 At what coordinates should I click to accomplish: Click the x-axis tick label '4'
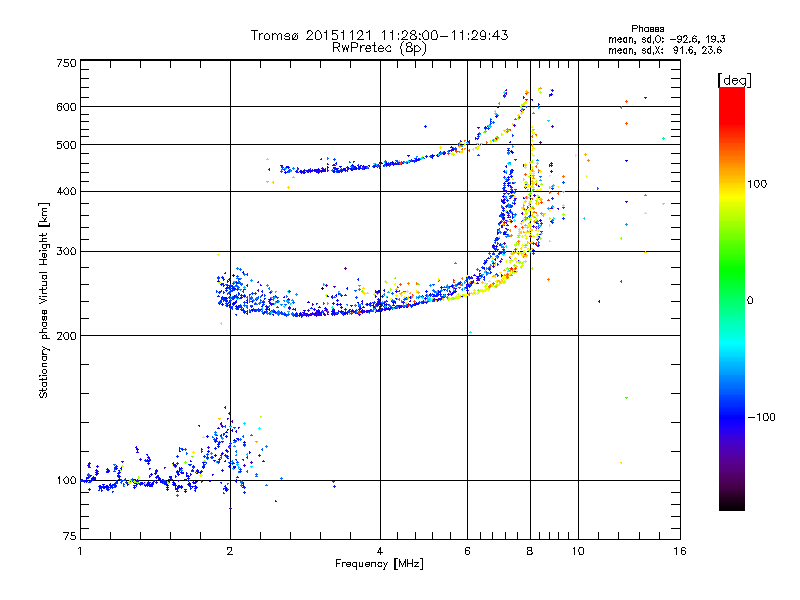380,551
